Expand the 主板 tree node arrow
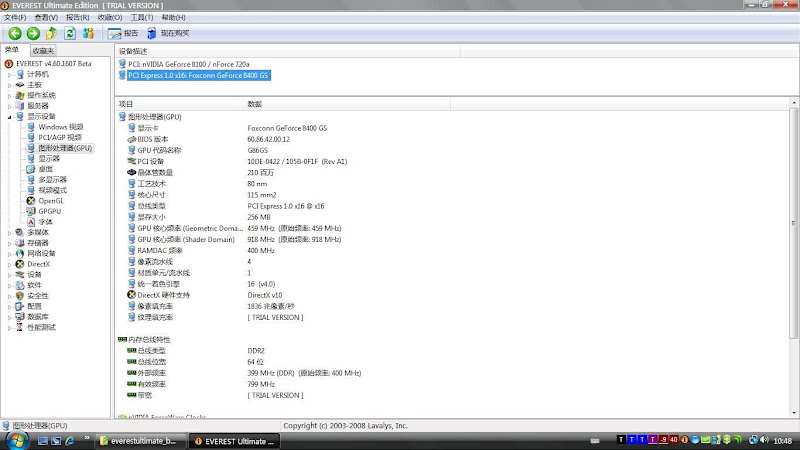The image size is (800, 450). [9, 85]
